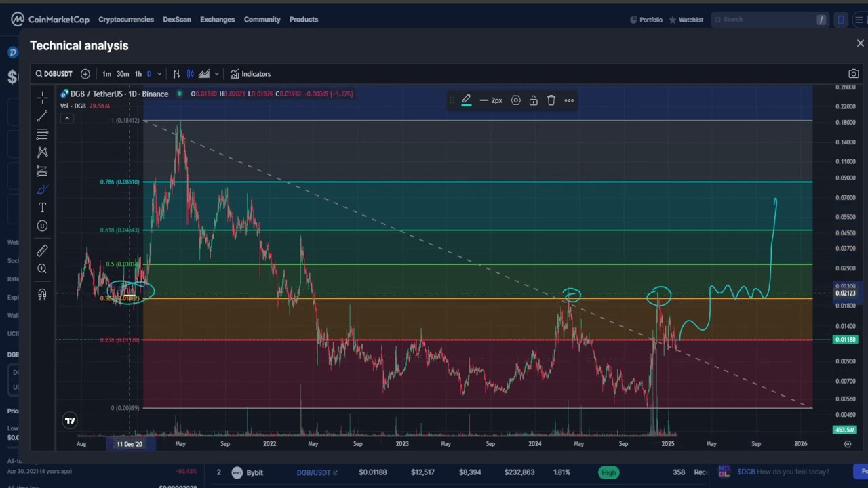Close the Technical analysis panel

coord(861,43)
